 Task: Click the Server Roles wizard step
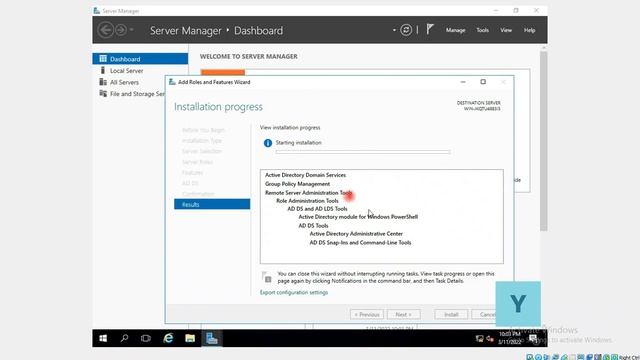pos(197,162)
